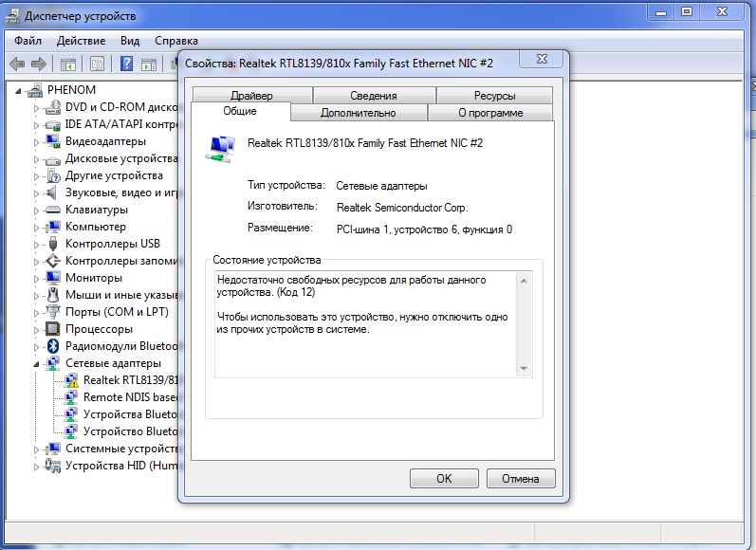The image size is (756, 550).
Task: Select the Устройство Bluetooth network item
Action: pyautogui.click(x=130, y=431)
